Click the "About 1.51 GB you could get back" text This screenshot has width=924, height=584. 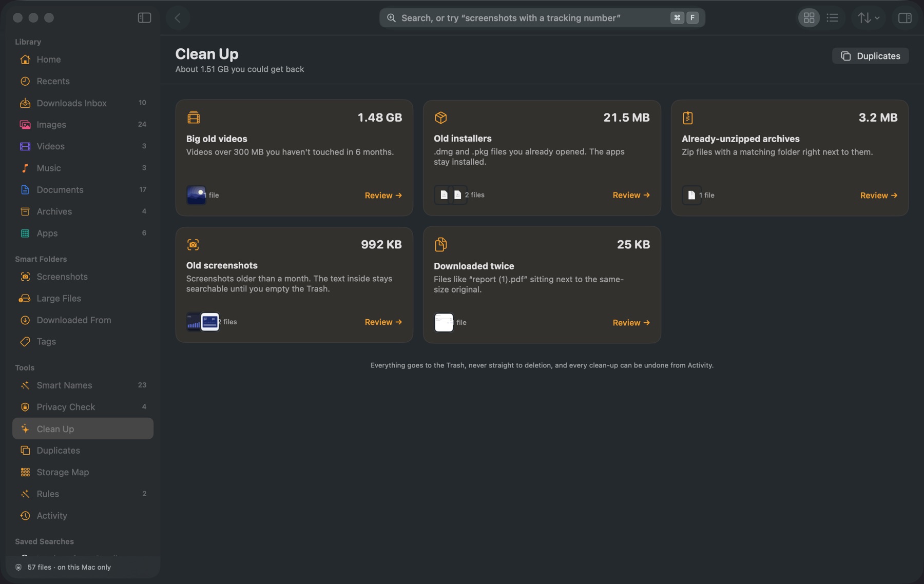[240, 69]
